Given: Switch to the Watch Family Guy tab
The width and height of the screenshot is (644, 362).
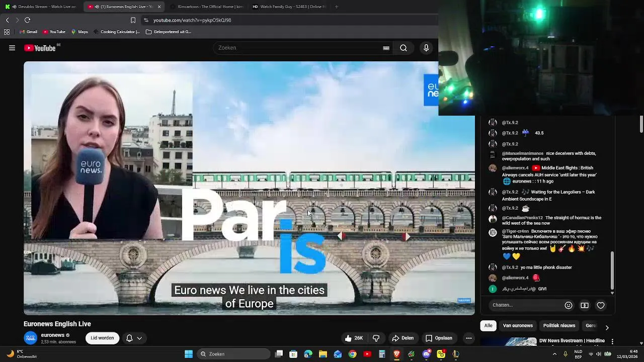Looking at the screenshot, I should pyautogui.click(x=289, y=7).
